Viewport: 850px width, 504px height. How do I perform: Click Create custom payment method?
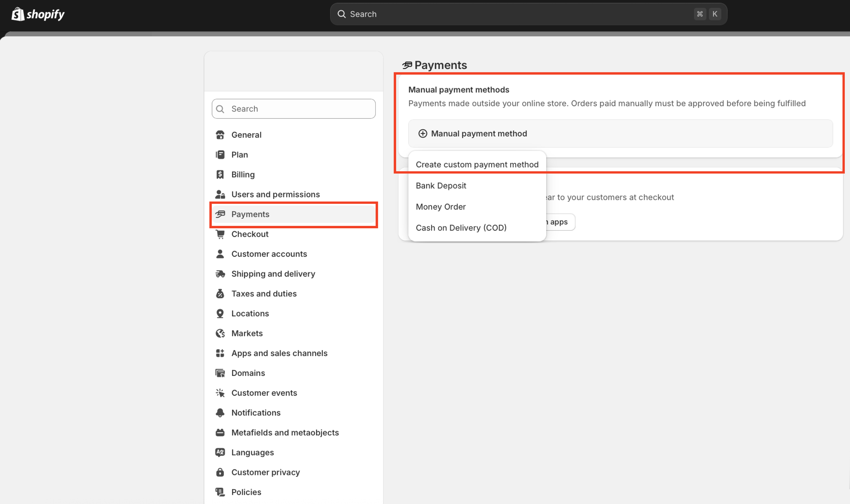click(477, 164)
